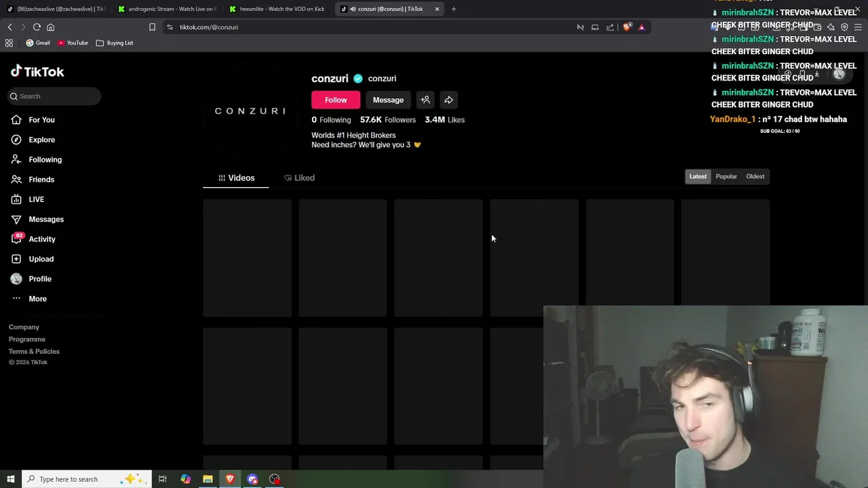Sort videos by Popular
Image resolution: width=868 pixels, height=488 pixels.
tap(726, 176)
